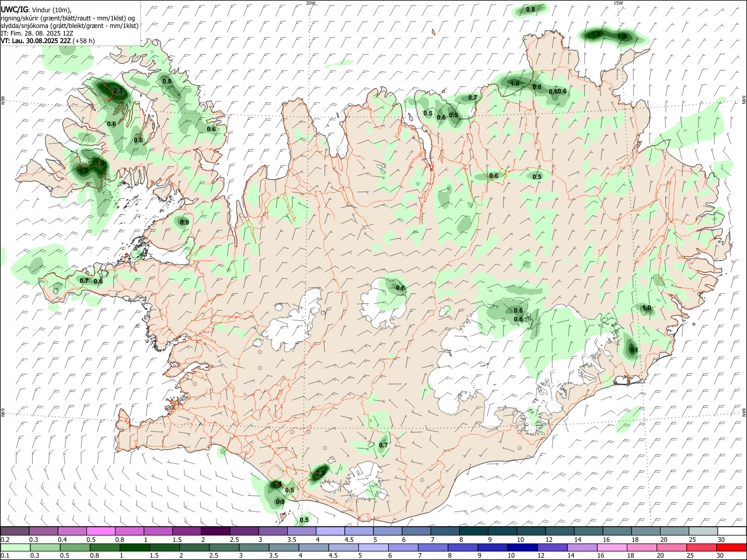Click the dark teal swatch labeled 8 in the snow scale
The height and width of the screenshot is (560, 747).
[x=474, y=531]
